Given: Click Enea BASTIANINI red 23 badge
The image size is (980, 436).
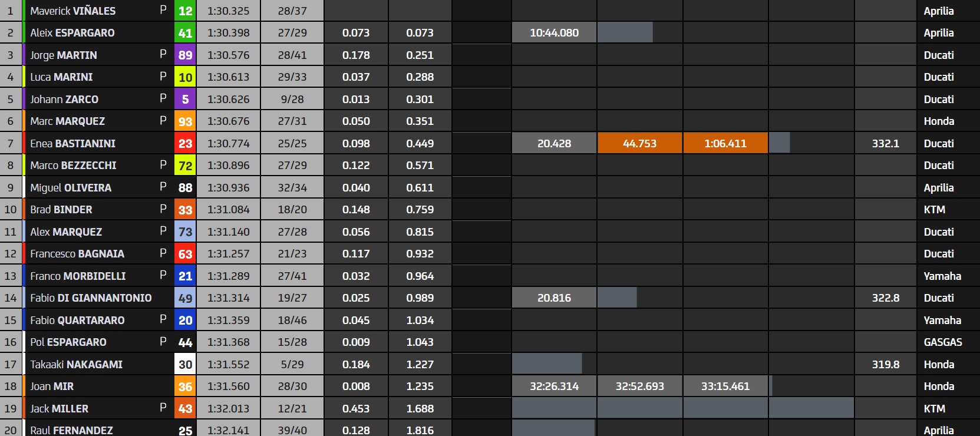Looking at the screenshot, I should click(185, 143).
